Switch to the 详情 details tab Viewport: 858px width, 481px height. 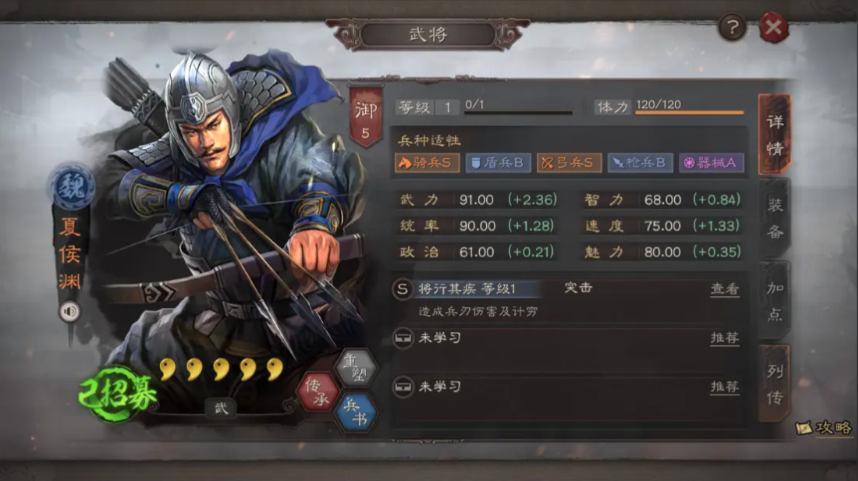[x=775, y=135]
